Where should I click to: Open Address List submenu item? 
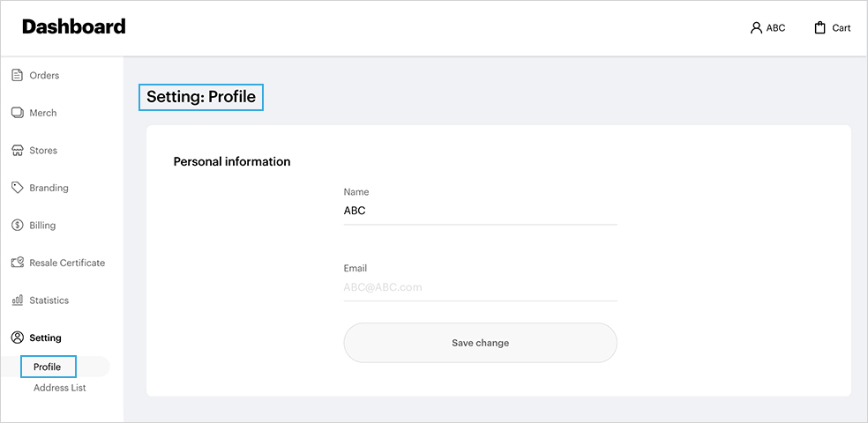point(59,388)
